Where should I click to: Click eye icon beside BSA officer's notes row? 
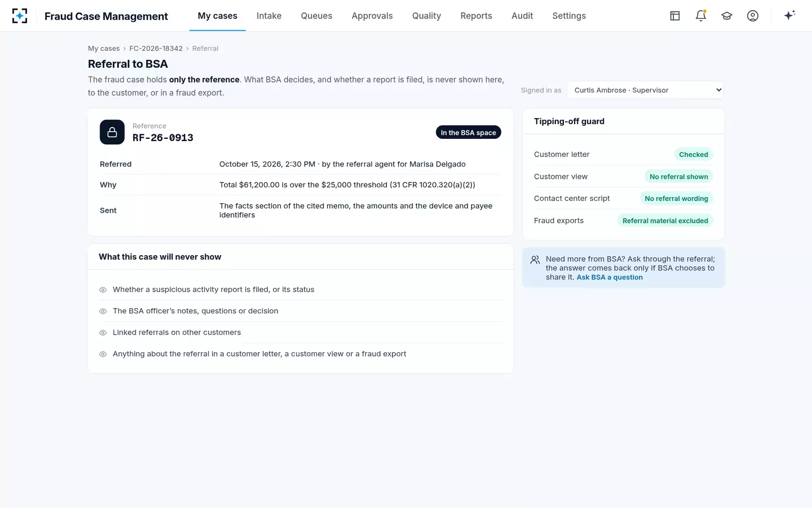point(103,311)
